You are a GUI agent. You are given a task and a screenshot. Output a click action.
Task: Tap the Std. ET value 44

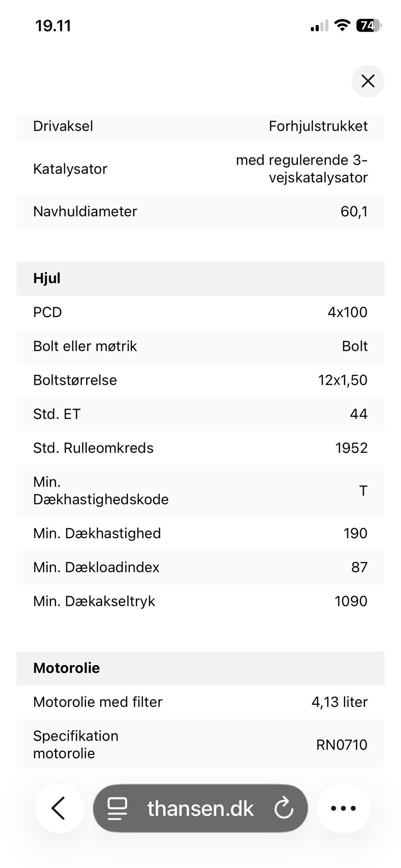(x=358, y=414)
